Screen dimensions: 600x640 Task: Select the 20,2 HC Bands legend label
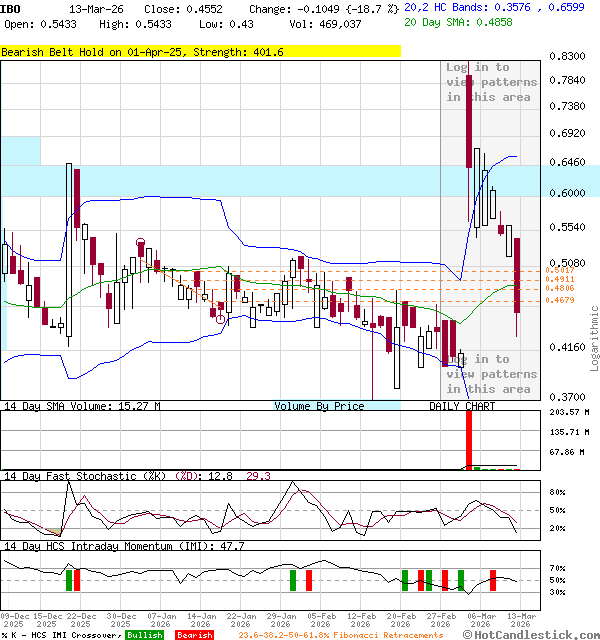point(457,6)
